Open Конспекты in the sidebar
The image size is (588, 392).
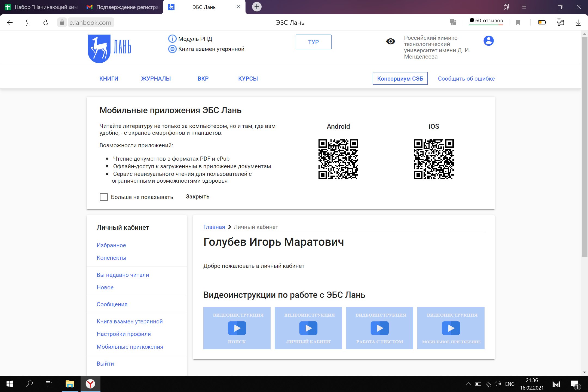coord(112,258)
